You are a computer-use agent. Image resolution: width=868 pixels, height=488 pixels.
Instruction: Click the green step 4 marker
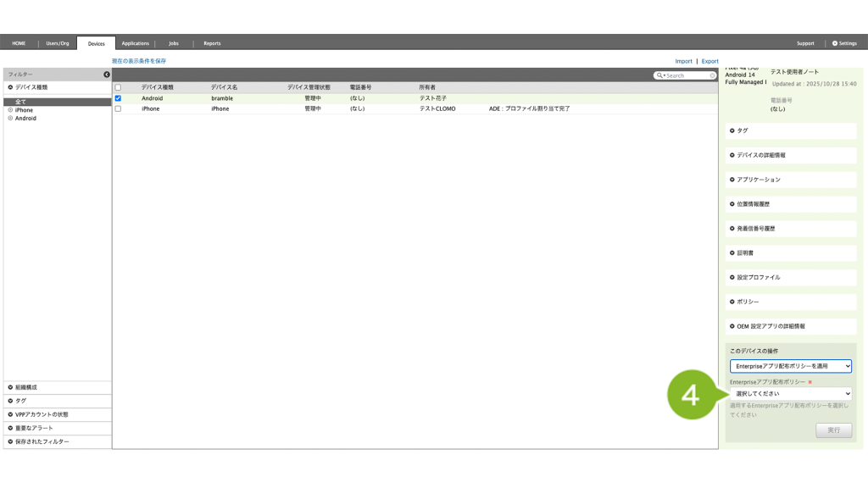[691, 395]
